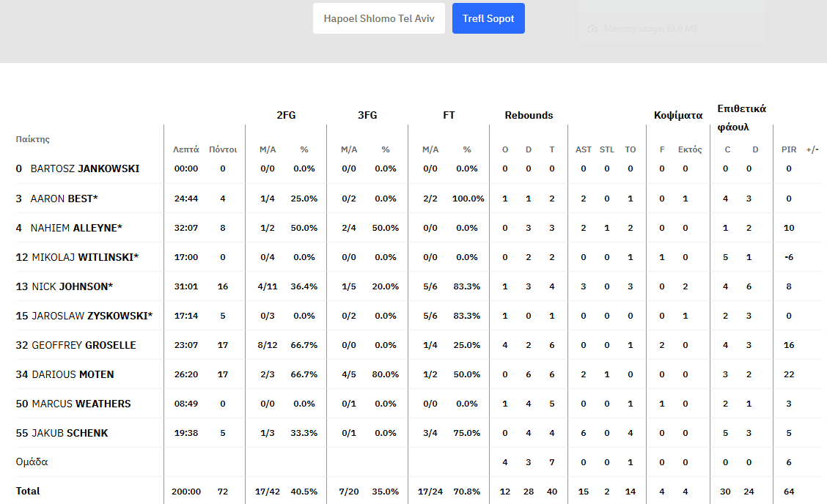This screenshot has width=827, height=504.
Task: Click the FT group header
Action: tap(449, 115)
